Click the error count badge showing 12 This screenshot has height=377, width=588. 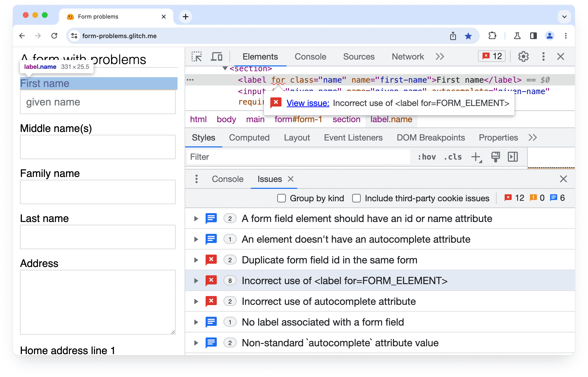point(492,56)
